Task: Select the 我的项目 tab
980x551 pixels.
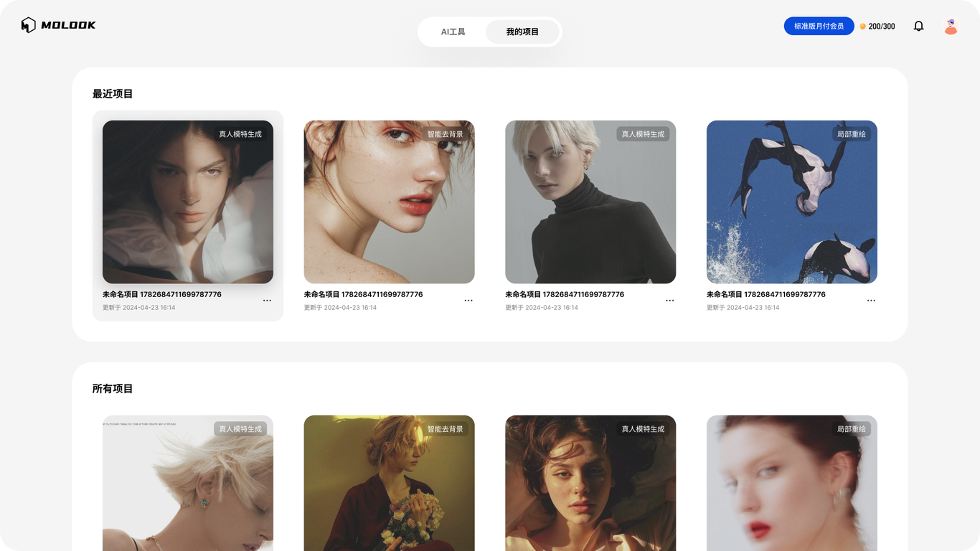Action: [522, 32]
